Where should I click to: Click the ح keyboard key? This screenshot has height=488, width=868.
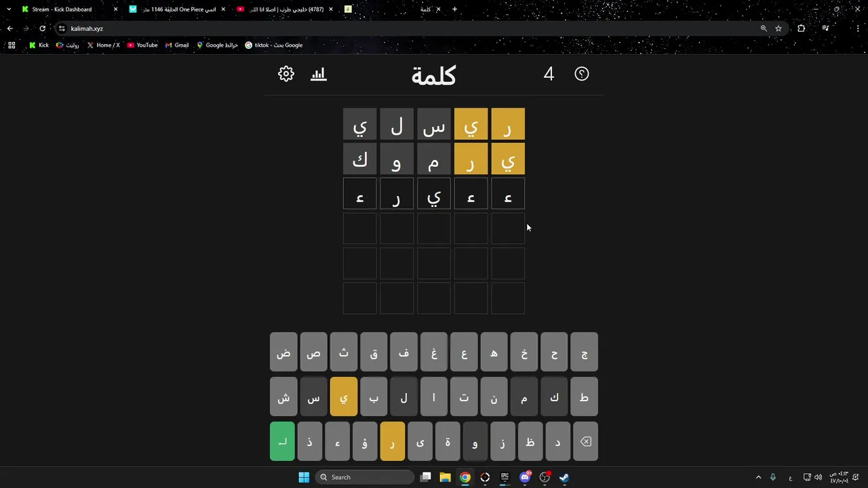pos(554,352)
